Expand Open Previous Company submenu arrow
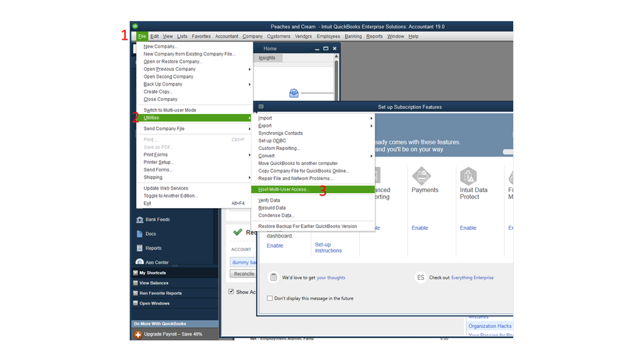This screenshot has height=362, width=644. pyautogui.click(x=249, y=69)
